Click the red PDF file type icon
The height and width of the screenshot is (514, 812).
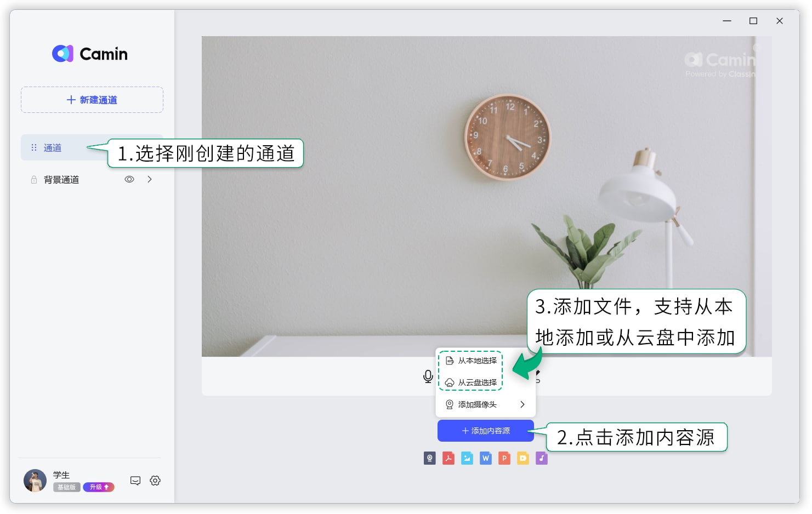point(448,458)
